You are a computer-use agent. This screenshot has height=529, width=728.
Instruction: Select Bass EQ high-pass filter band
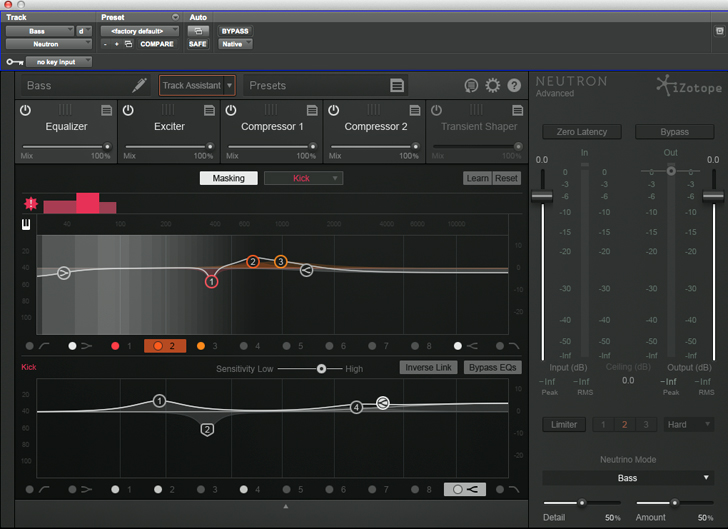coord(37,346)
